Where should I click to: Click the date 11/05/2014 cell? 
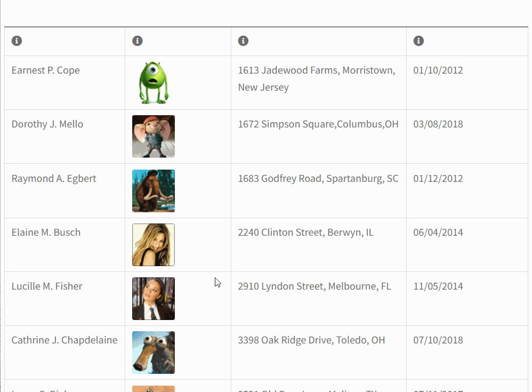click(x=438, y=286)
